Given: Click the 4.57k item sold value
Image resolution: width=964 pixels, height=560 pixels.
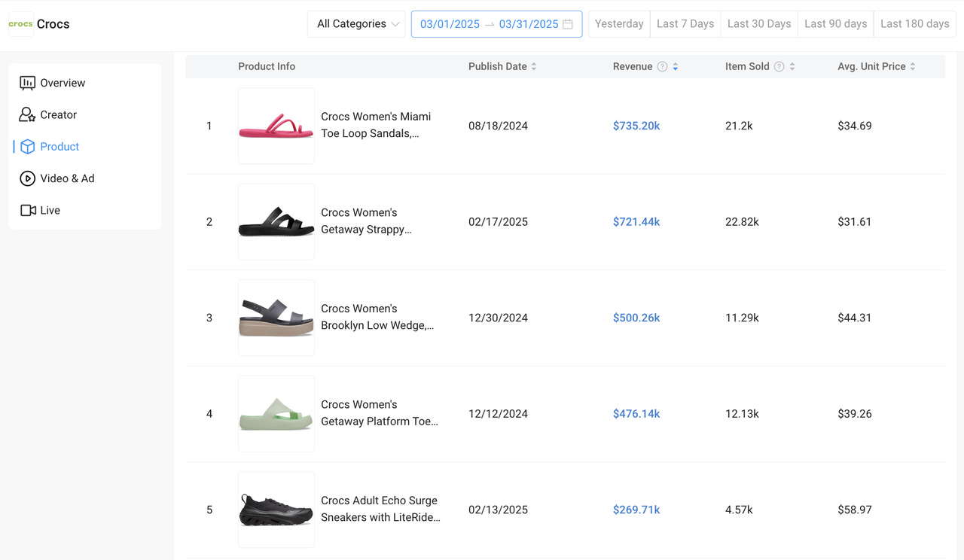Looking at the screenshot, I should click(x=739, y=510).
